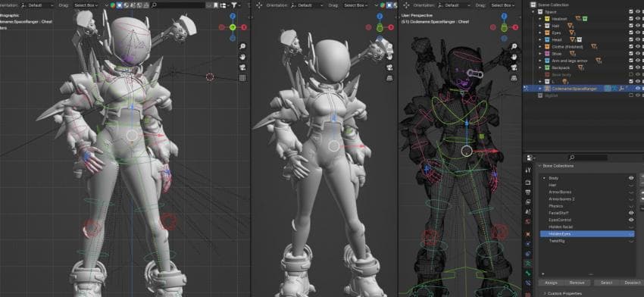Viewport: 644px width, 297px height.
Task: Open the Orientation Default dropdown in the left viewport
Action: (x=36, y=5)
